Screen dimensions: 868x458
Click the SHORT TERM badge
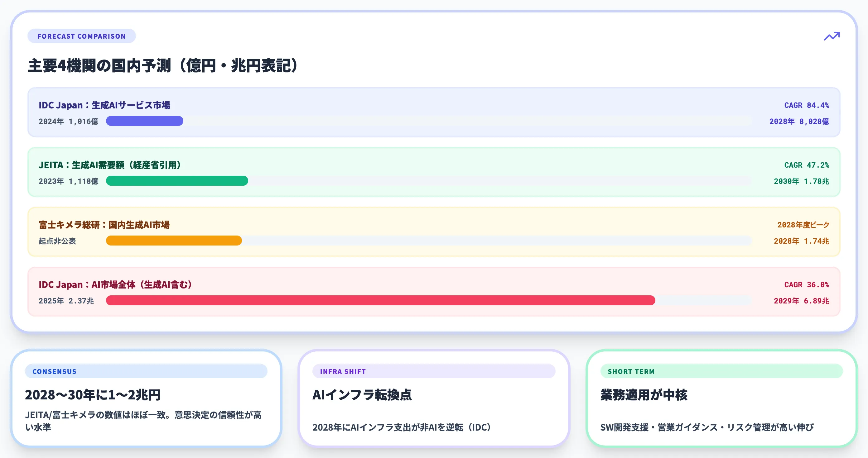pyautogui.click(x=721, y=371)
